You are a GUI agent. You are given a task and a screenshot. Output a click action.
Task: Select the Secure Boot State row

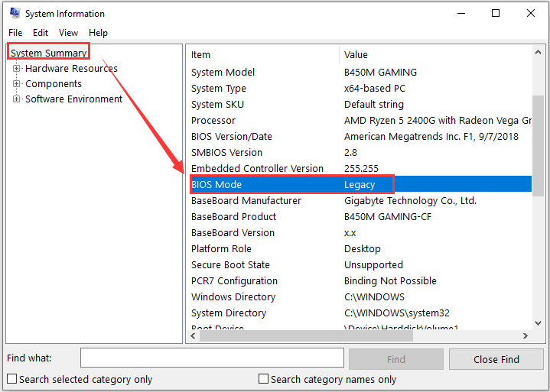(360, 265)
